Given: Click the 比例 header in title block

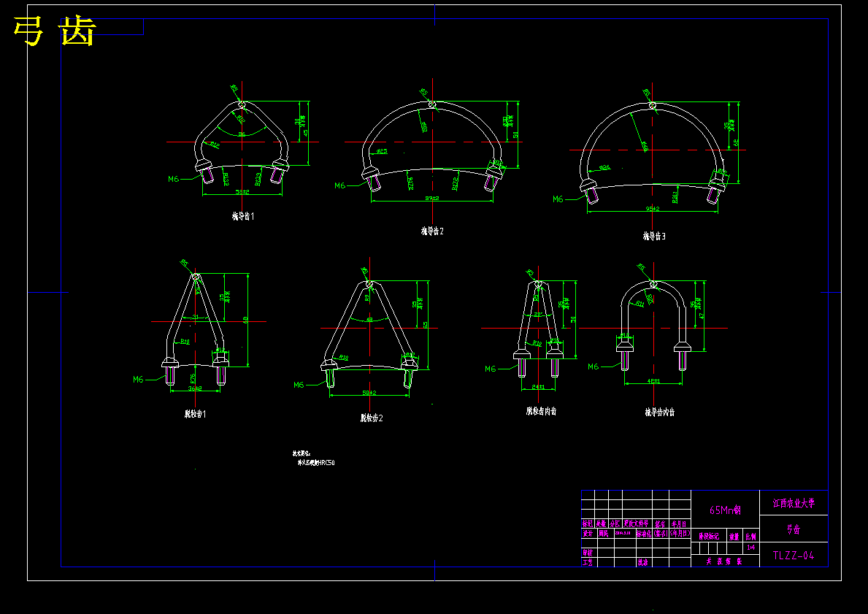Looking at the screenshot, I should (x=750, y=537).
